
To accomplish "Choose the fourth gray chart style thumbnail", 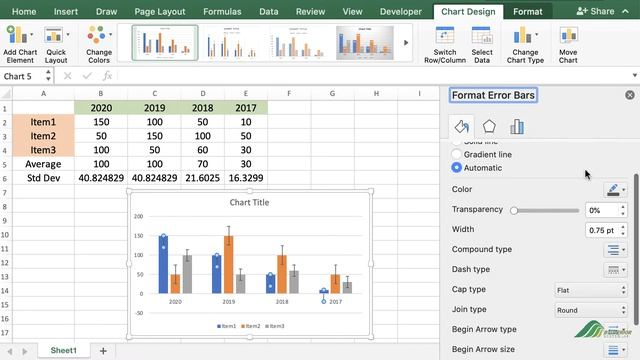I will pos(364,43).
